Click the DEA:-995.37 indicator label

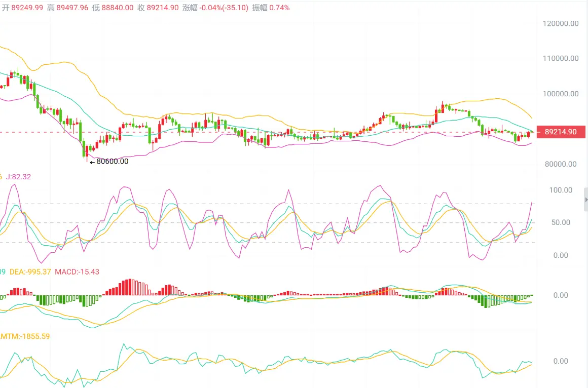[30, 272]
